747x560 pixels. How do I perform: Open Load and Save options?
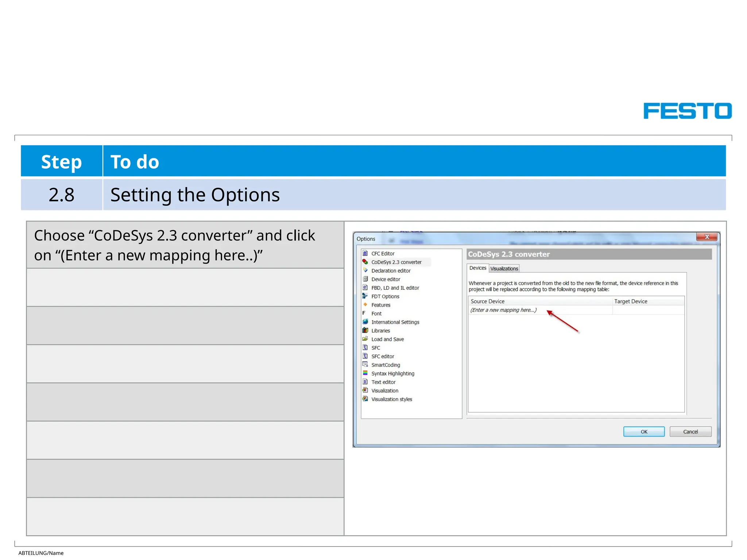pyautogui.click(x=387, y=339)
